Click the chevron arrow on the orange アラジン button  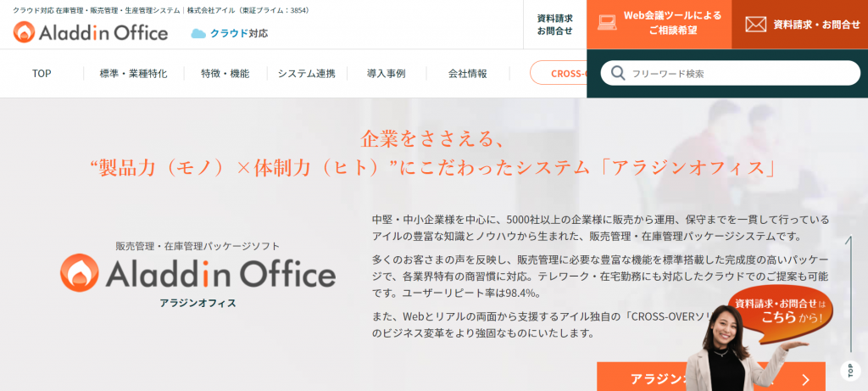pyautogui.click(x=805, y=379)
